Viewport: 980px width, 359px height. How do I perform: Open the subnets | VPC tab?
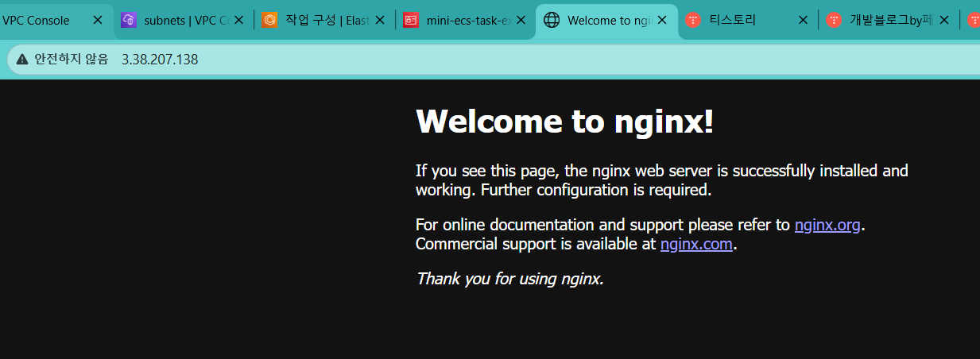coord(183,21)
